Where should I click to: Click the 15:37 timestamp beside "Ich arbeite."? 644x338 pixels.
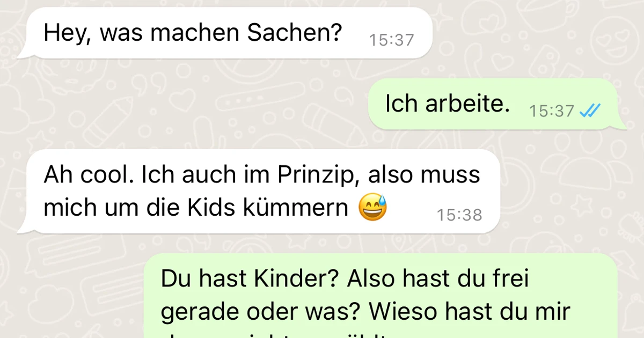(552, 111)
